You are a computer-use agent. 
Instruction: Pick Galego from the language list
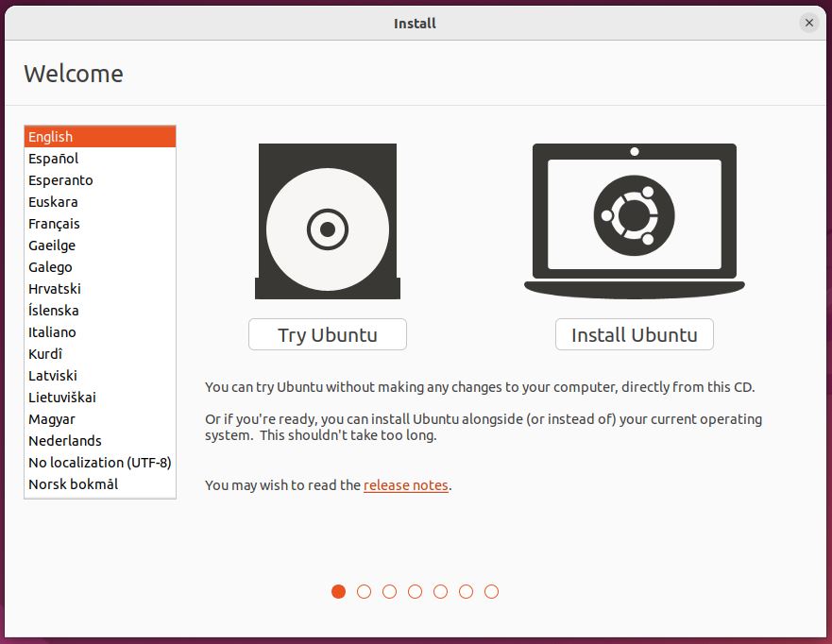(100, 267)
